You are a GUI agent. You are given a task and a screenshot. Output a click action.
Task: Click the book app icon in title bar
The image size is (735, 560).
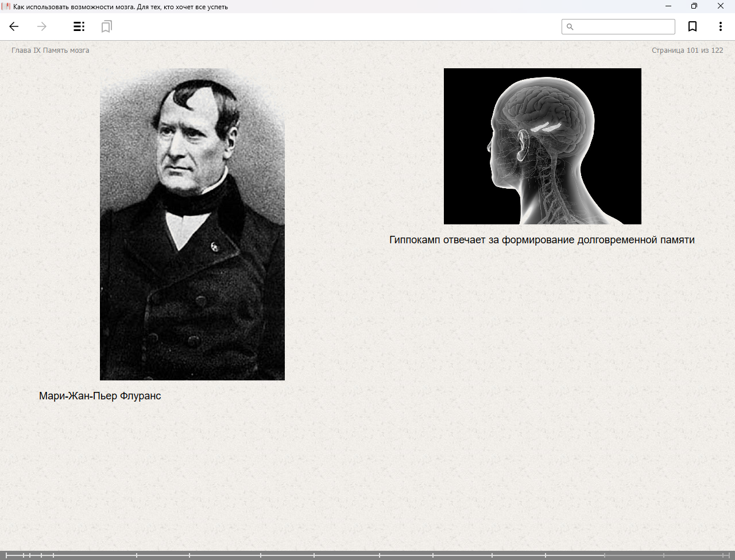(6, 6)
